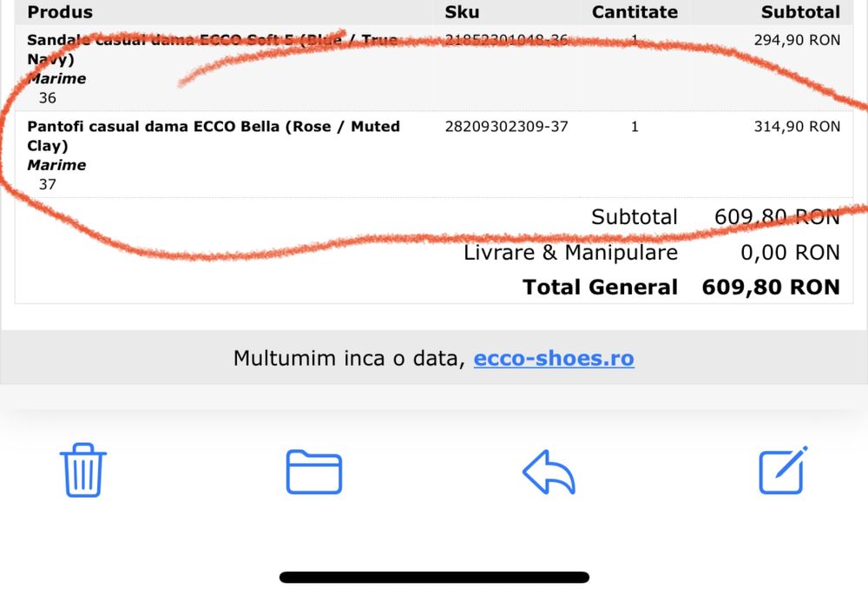Image resolution: width=868 pixels, height=602 pixels.
Task: Tap the home indicator bar
Action: (434, 577)
